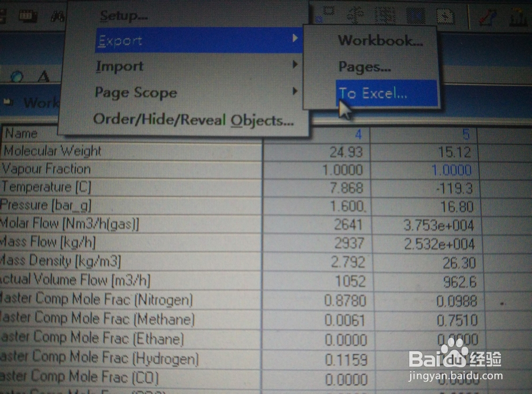This screenshot has height=394, width=532.
Task: Select the molar flow cell 2641
Action: click(x=349, y=224)
